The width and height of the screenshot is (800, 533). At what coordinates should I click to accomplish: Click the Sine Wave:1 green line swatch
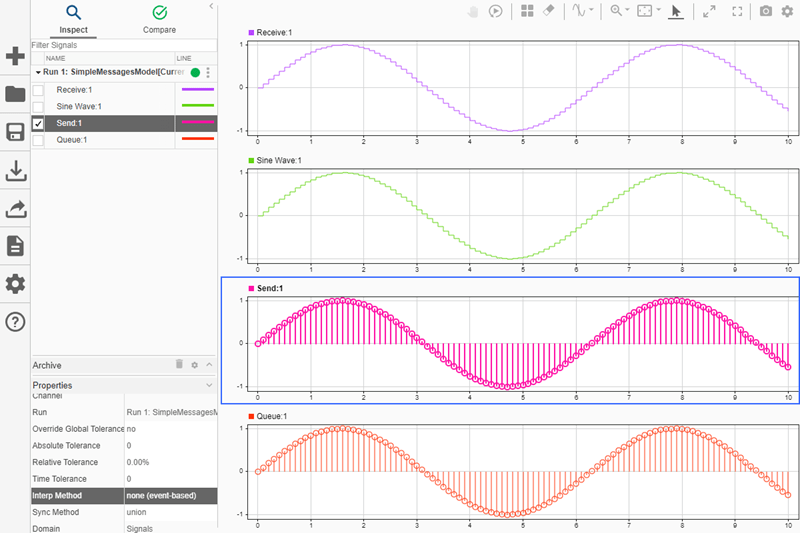tap(196, 106)
